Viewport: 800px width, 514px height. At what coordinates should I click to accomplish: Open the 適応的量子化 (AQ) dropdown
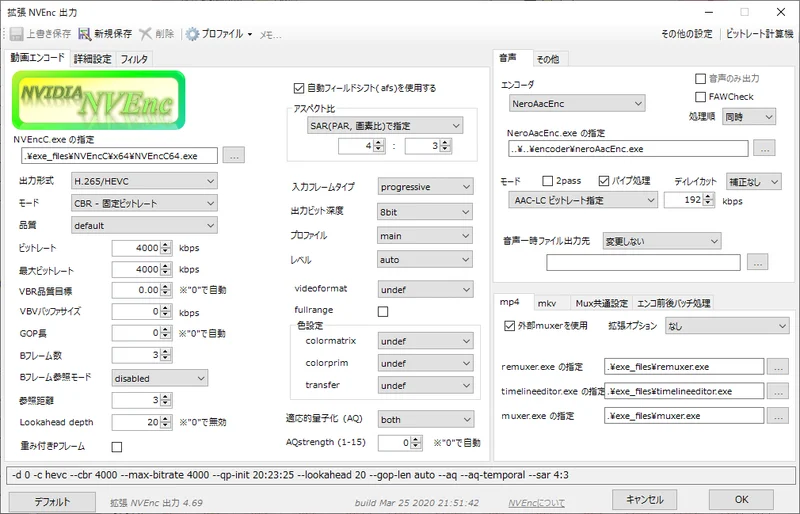(x=425, y=420)
